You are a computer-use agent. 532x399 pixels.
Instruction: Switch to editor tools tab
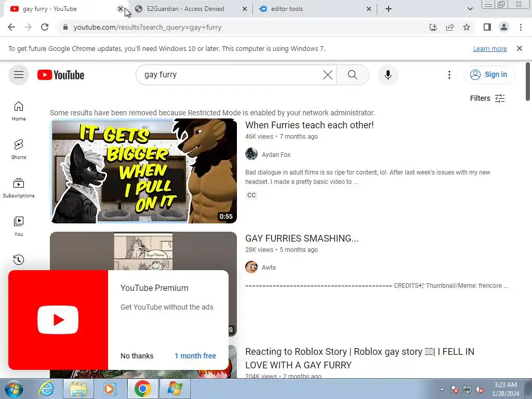click(x=287, y=9)
